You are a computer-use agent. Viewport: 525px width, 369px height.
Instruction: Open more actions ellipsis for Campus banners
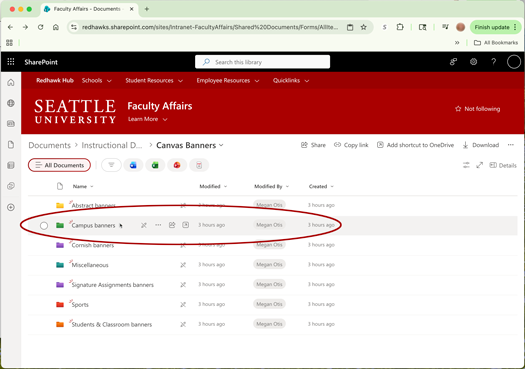[x=158, y=225]
